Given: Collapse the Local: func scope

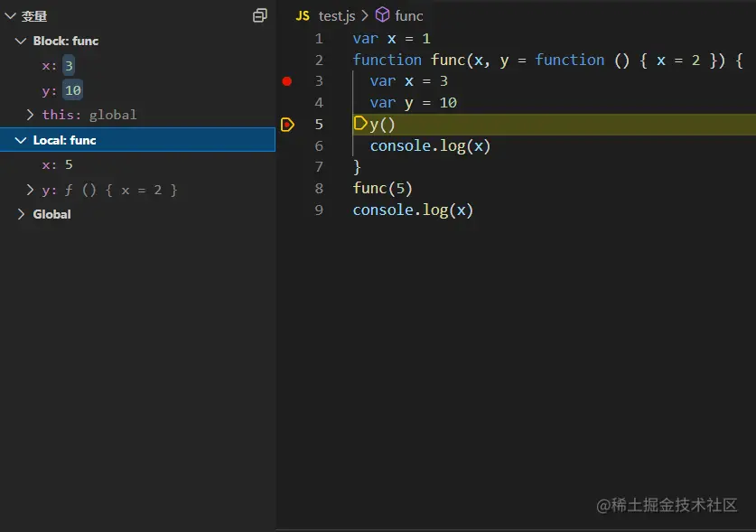Looking at the screenshot, I should [x=21, y=140].
